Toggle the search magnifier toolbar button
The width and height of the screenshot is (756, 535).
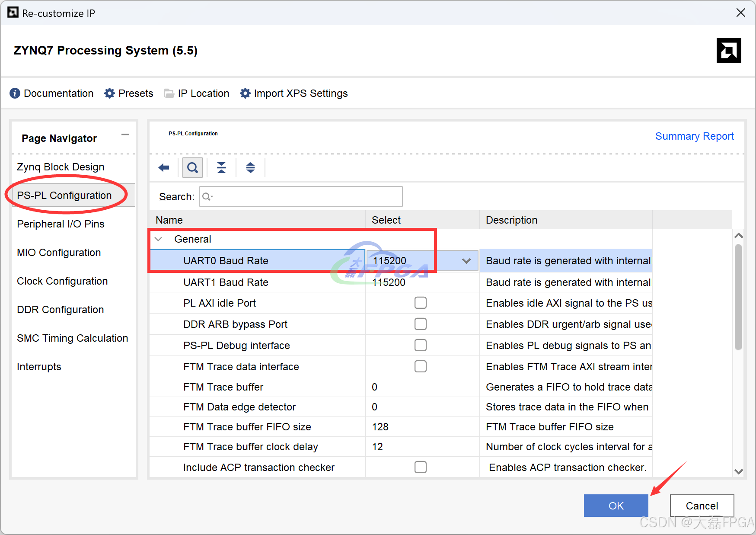click(193, 167)
